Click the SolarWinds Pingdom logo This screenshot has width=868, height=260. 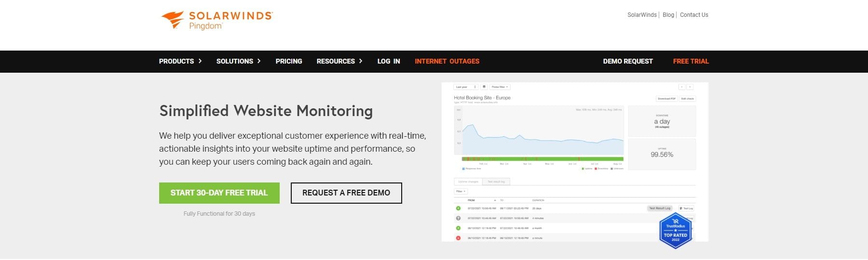[217, 20]
